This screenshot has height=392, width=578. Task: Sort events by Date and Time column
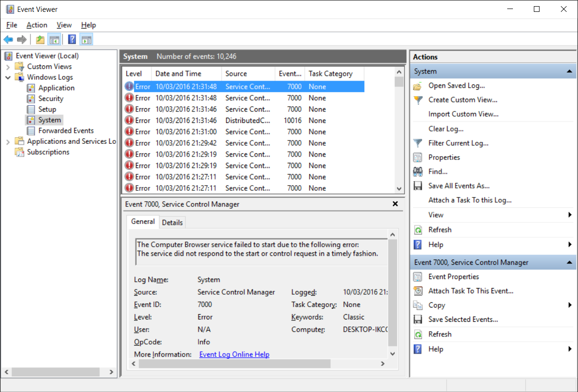click(187, 74)
